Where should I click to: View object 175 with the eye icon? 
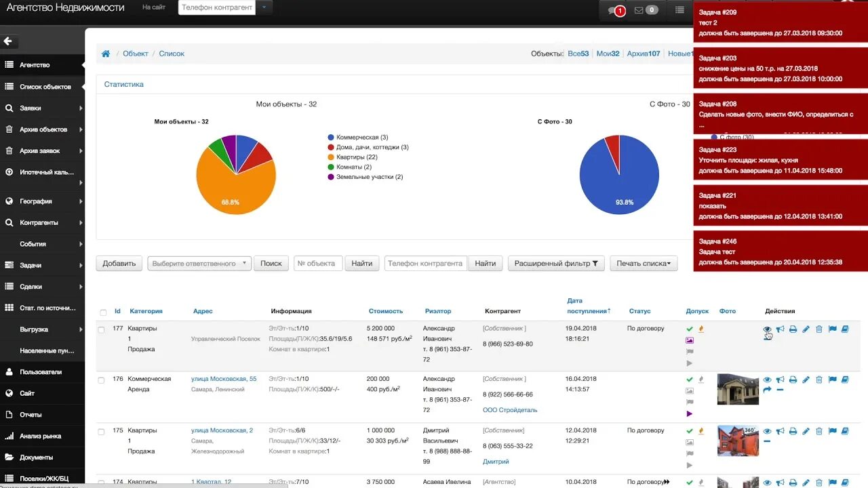point(767,432)
